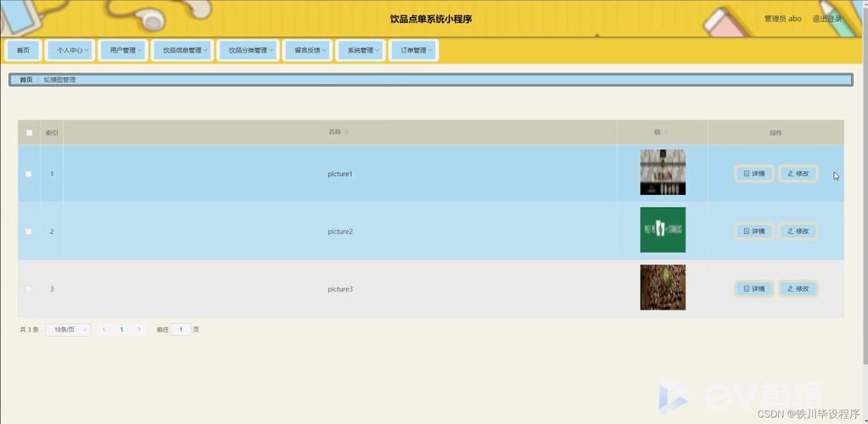Expand the 订单管理 menu

[413, 50]
